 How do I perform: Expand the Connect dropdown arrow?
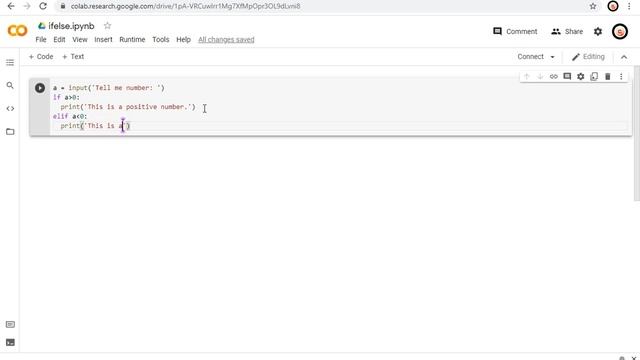[552, 57]
